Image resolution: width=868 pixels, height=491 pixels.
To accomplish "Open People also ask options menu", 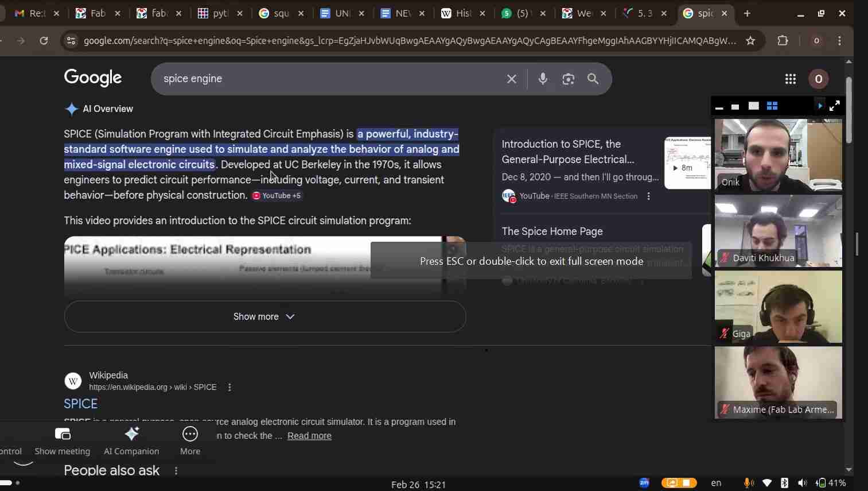I will tap(176, 471).
